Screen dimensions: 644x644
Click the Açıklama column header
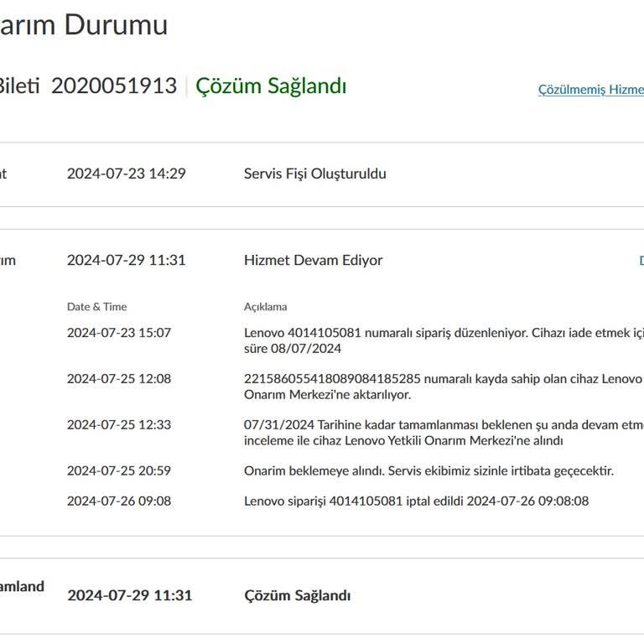point(265,307)
